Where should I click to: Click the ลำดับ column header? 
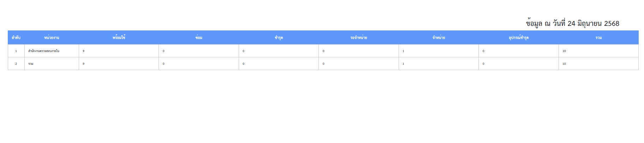[x=16, y=38]
